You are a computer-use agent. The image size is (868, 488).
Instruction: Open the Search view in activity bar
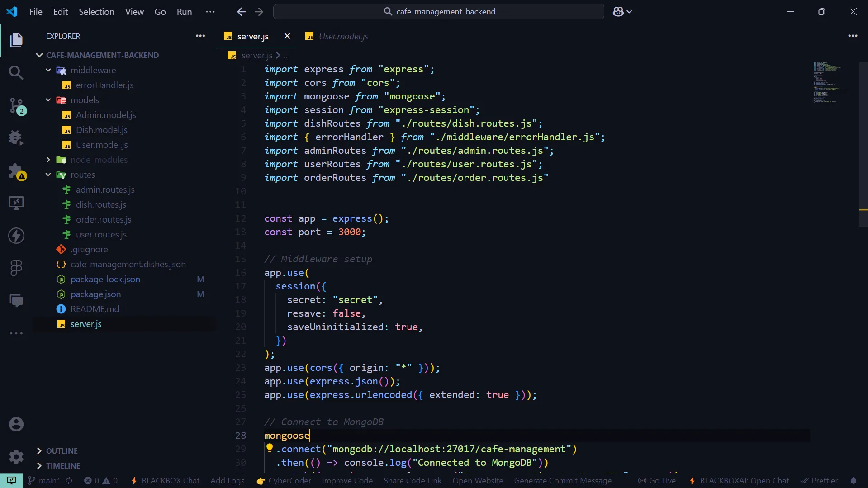tap(16, 72)
